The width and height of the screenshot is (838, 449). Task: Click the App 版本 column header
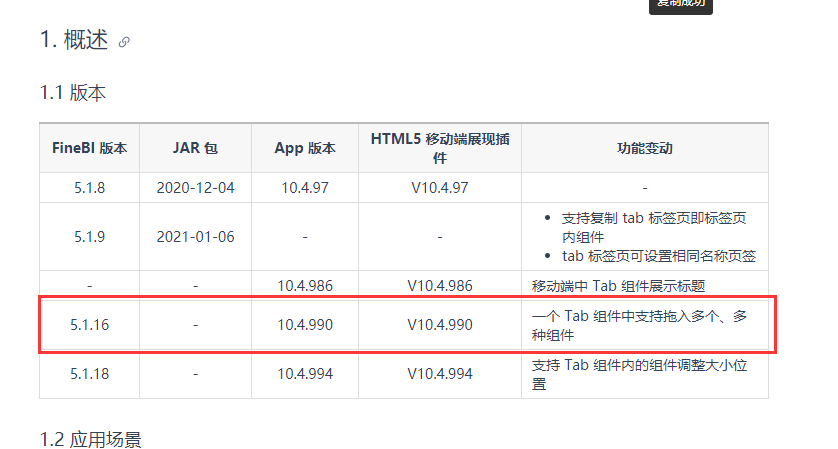tap(305, 148)
